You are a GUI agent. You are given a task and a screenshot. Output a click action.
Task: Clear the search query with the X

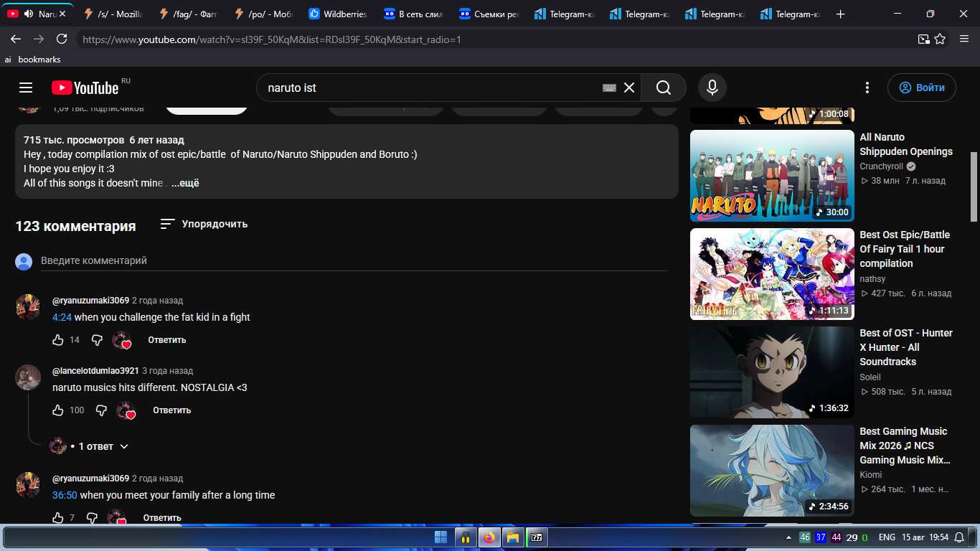(x=629, y=88)
